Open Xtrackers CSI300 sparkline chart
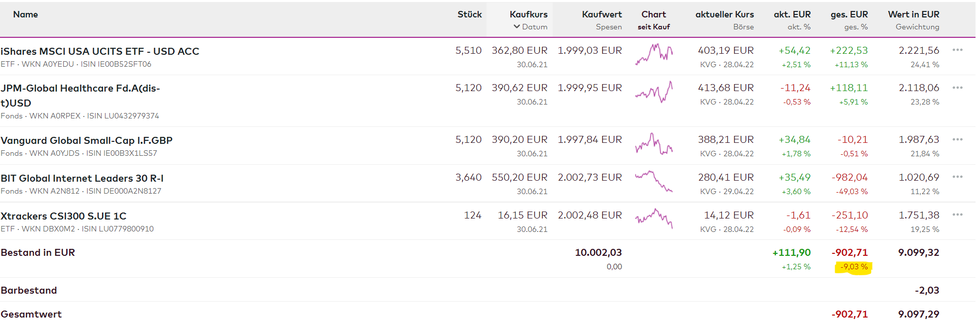Screen dimensions: 980x325 [x=654, y=218]
